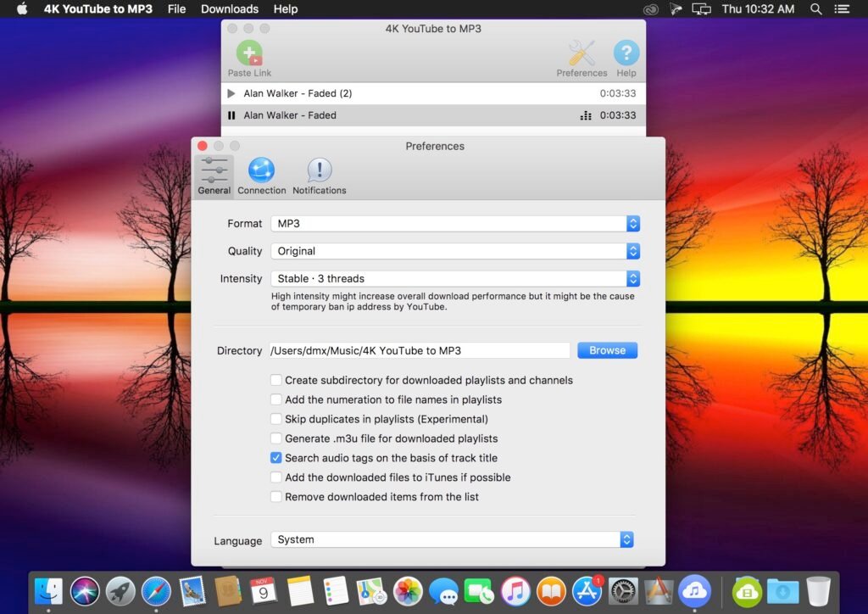Open the Downloads menu
Image resolution: width=868 pixels, height=614 pixels.
click(x=229, y=9)
